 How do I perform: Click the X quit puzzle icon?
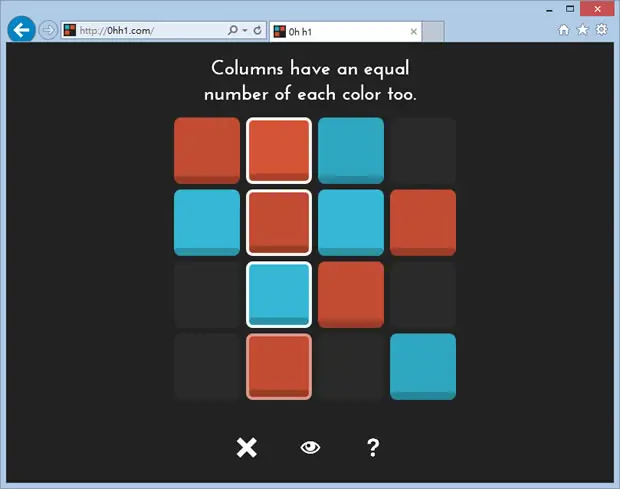click(247, 448)
